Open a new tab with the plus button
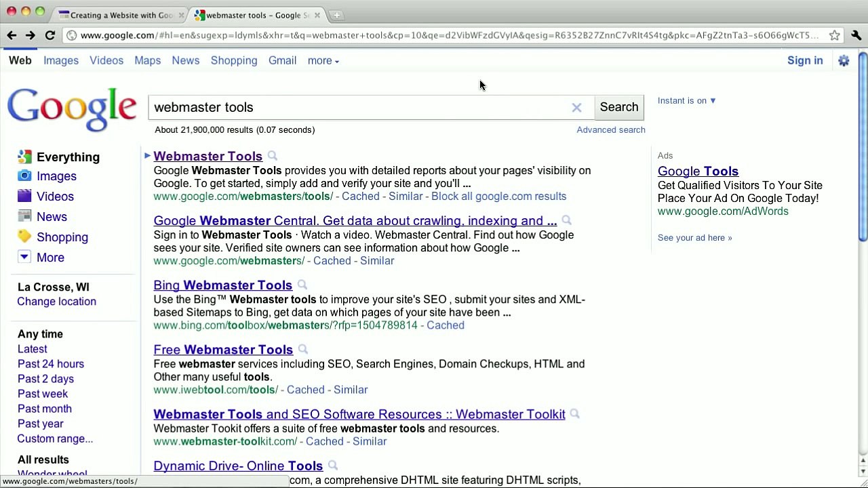 [336, 15]
